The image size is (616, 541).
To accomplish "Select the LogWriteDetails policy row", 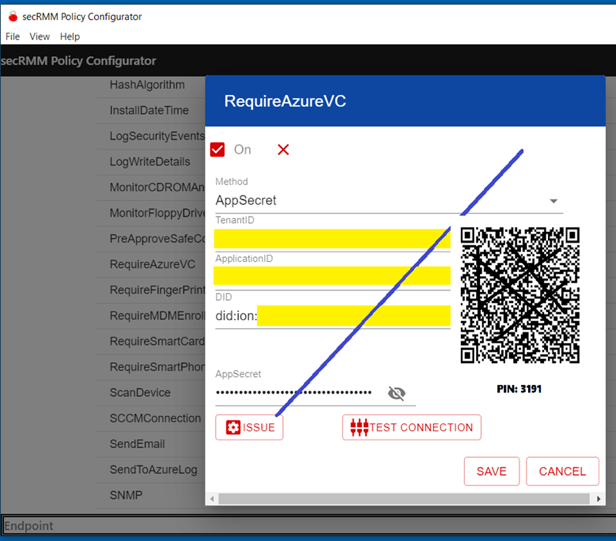I will [x=151, y=162].
